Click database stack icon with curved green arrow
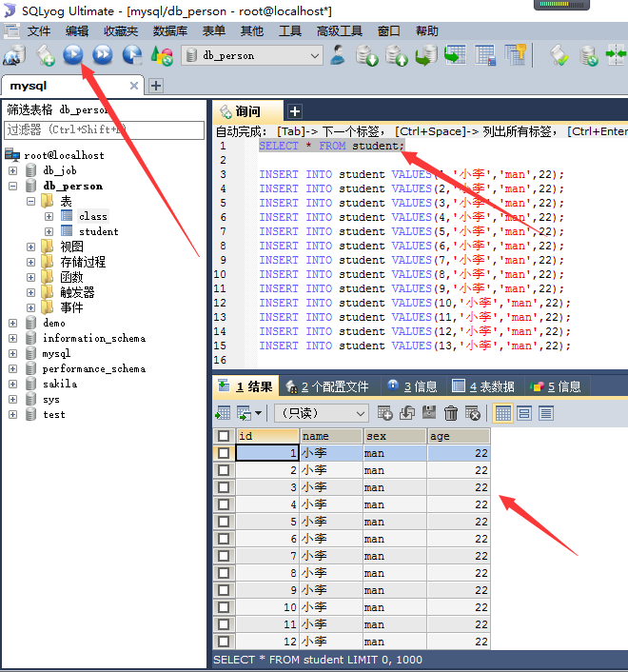This screenshot has width=628, height=672. click(x=426, y=55)
